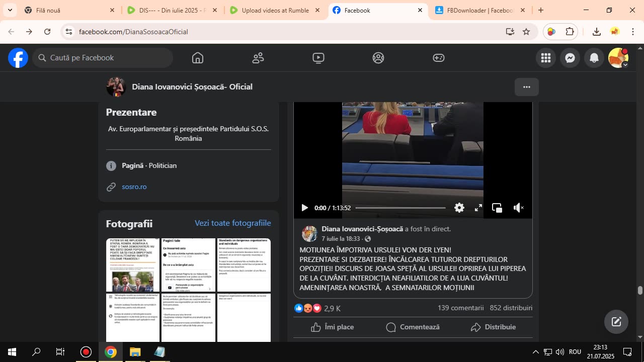Screen dimensions: 644x362
Task: Open video settings gear
Action: (459, 208)
